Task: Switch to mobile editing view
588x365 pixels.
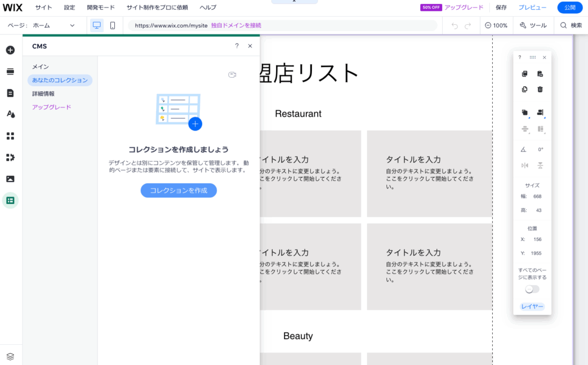Action: pyautogui.click(x=113, y=25)
